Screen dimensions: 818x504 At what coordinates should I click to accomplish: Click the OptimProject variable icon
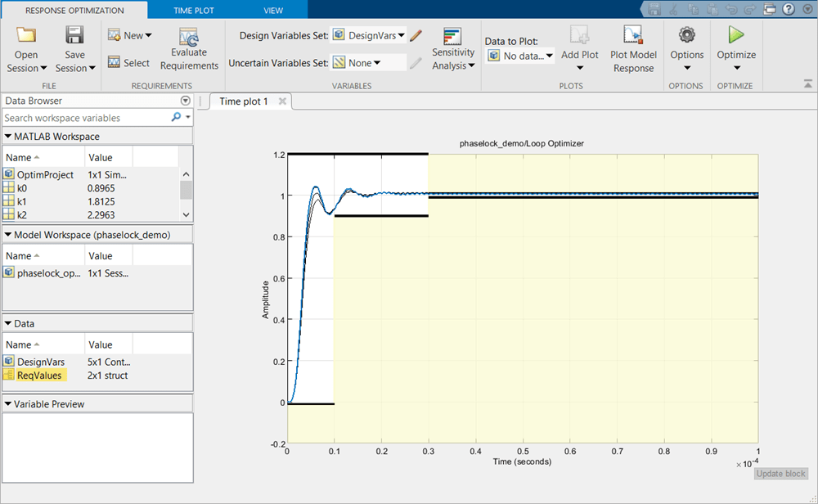9,174
